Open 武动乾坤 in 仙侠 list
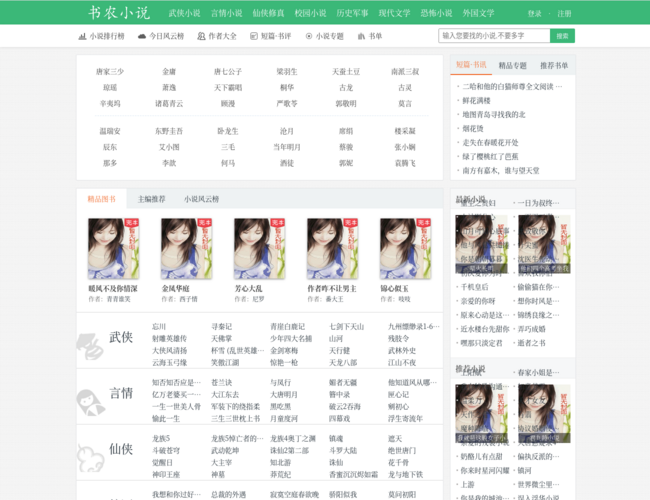The width and height of the screenshot is (650, 500). 225,451
